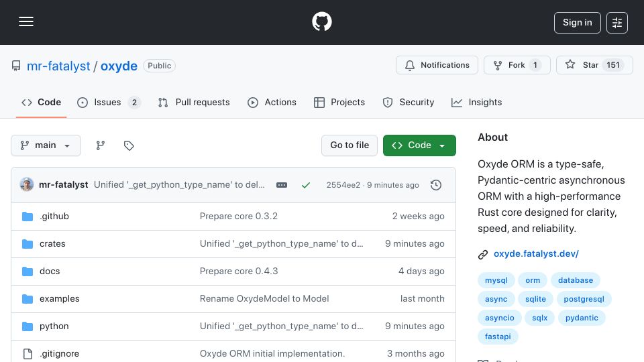View tags icon
The width and height of the screenshot is (644, 362).
pyautogui.click(x=129, y=145)
